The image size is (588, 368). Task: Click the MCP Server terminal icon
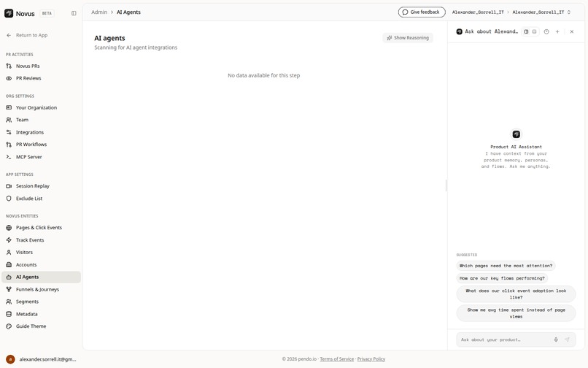[9, 157]
